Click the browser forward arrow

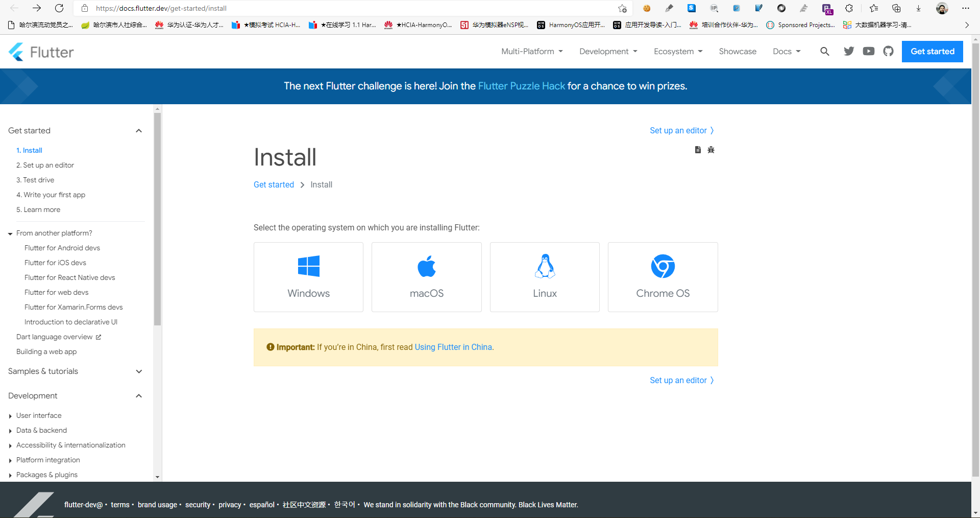(x=37, y=8)
